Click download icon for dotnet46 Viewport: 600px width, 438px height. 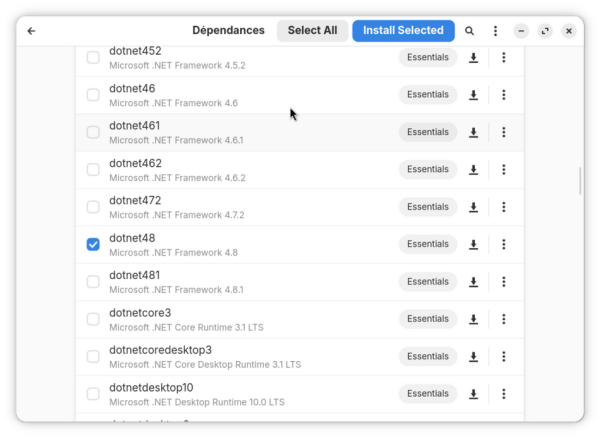click(x=473, y=94)
